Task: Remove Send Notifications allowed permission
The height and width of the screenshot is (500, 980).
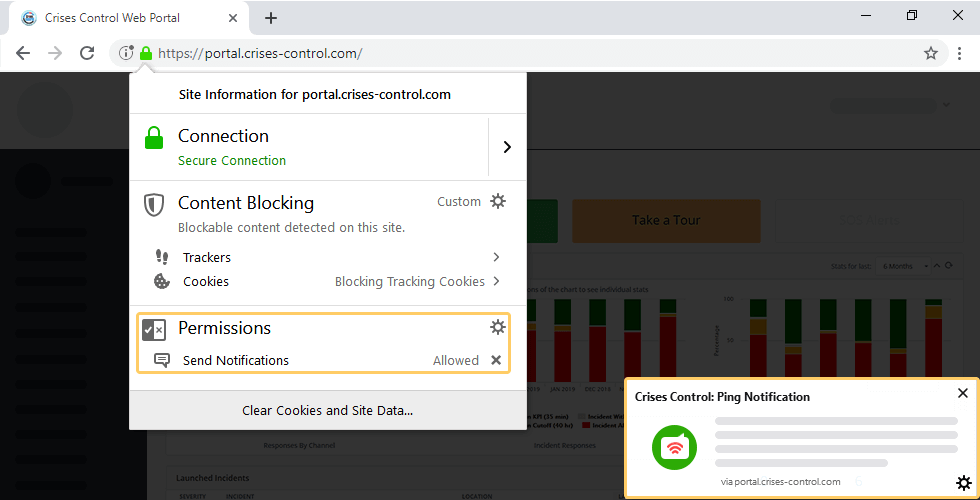Action: [x=496, y=360]
